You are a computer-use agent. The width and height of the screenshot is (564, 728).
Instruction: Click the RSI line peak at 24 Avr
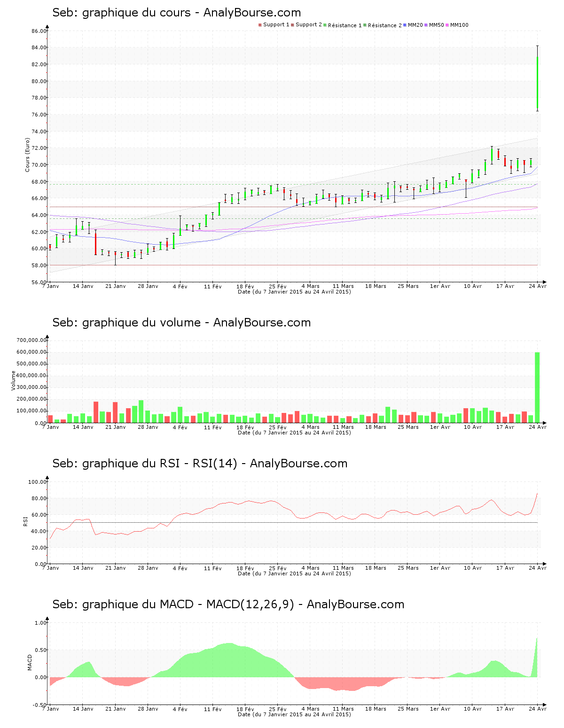[x=537, y=494]
